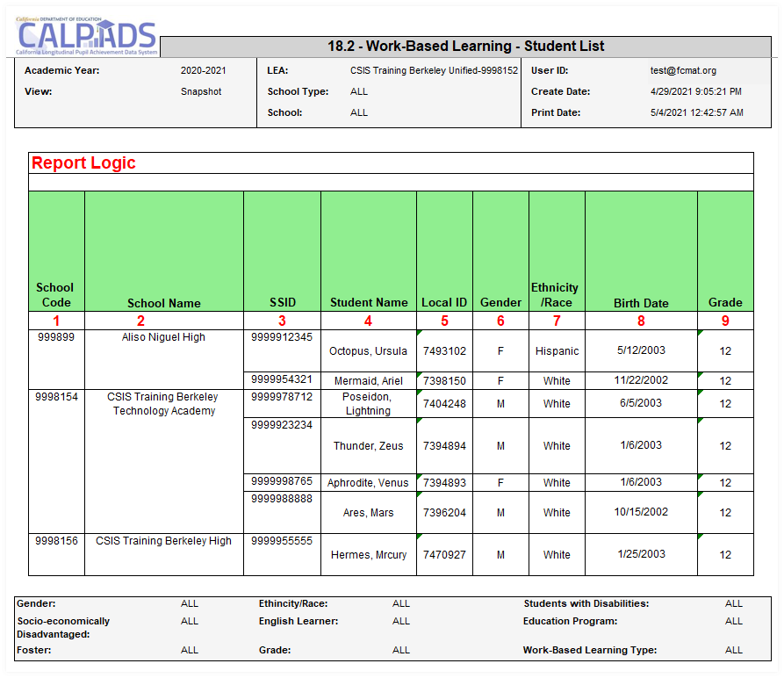Click the CALPADS logo

pos(86,35)
